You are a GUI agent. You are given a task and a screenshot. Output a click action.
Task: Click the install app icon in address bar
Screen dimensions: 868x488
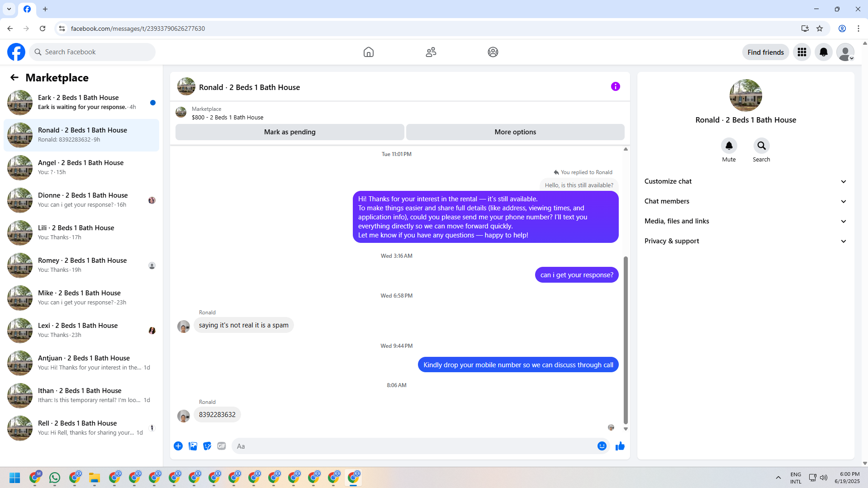point(805,28)
